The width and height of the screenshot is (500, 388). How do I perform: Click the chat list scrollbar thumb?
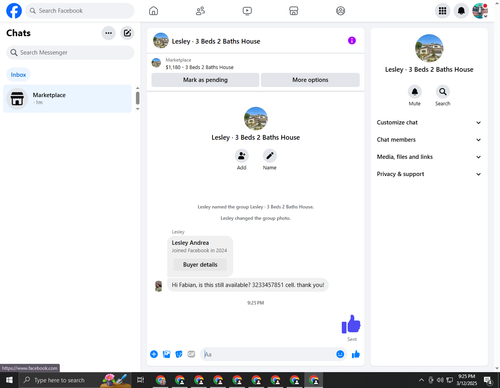click(x=137, y=98)
